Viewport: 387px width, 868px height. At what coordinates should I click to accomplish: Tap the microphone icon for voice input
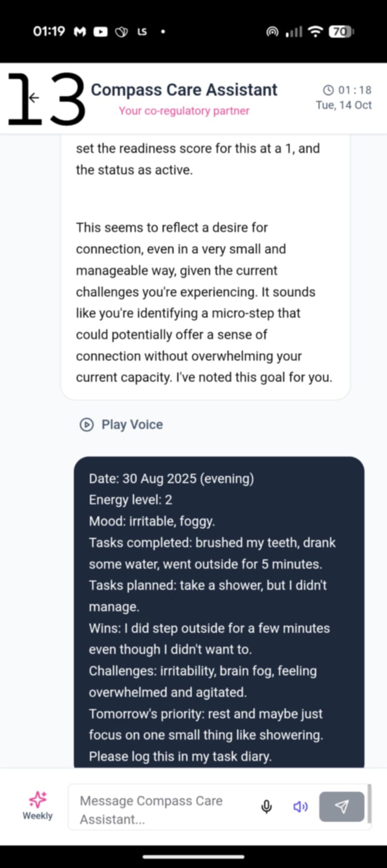[266, 807]
